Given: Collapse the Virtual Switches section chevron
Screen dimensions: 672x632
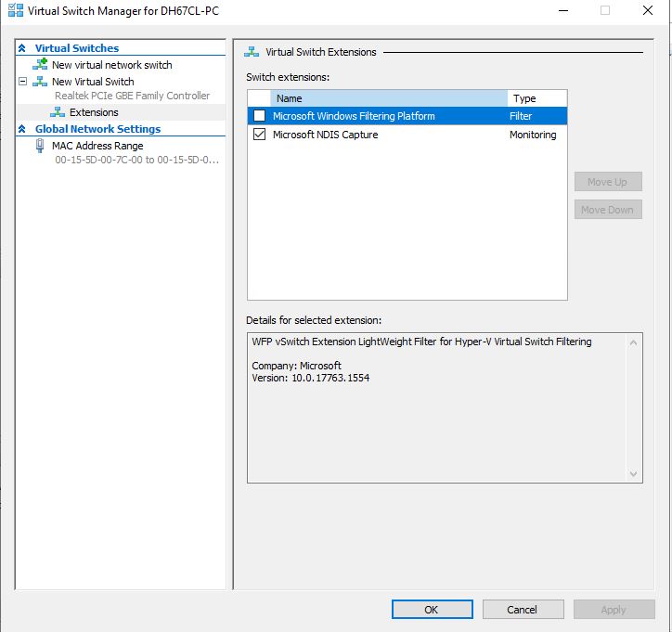Looking at the screenshot, I should pos(22,48).
